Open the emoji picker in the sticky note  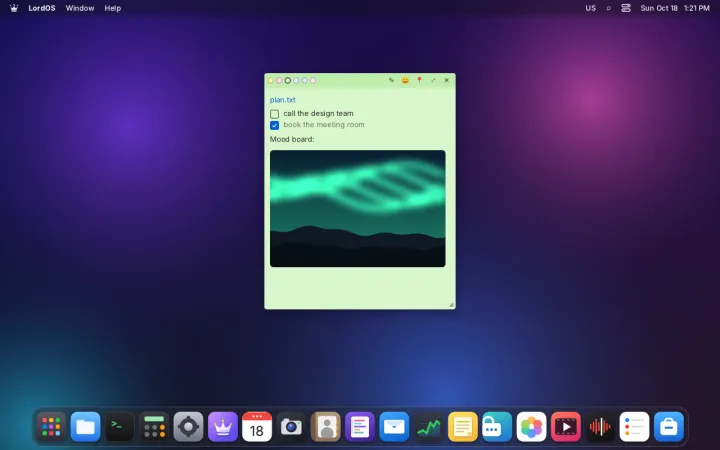(405, 80)
